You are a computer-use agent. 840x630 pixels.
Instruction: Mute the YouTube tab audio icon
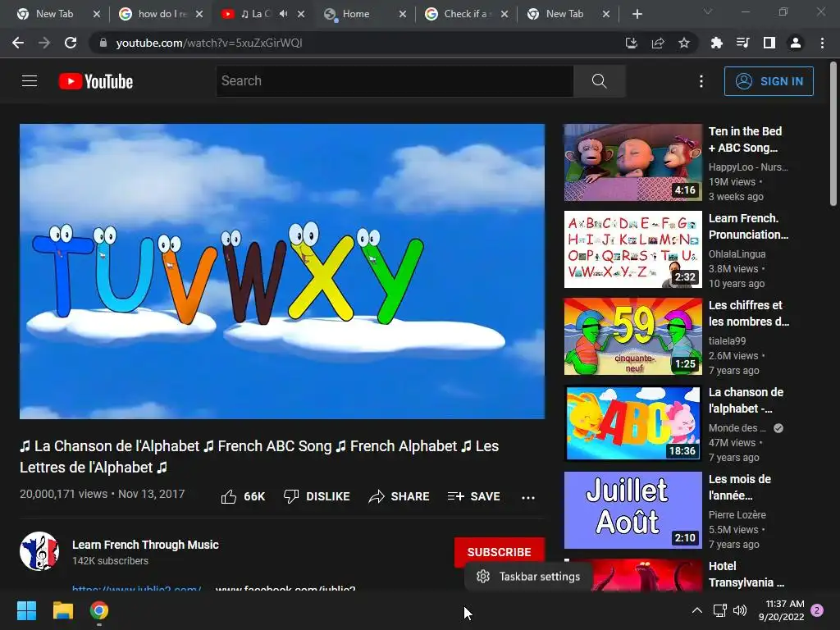[x=283, y=14]
